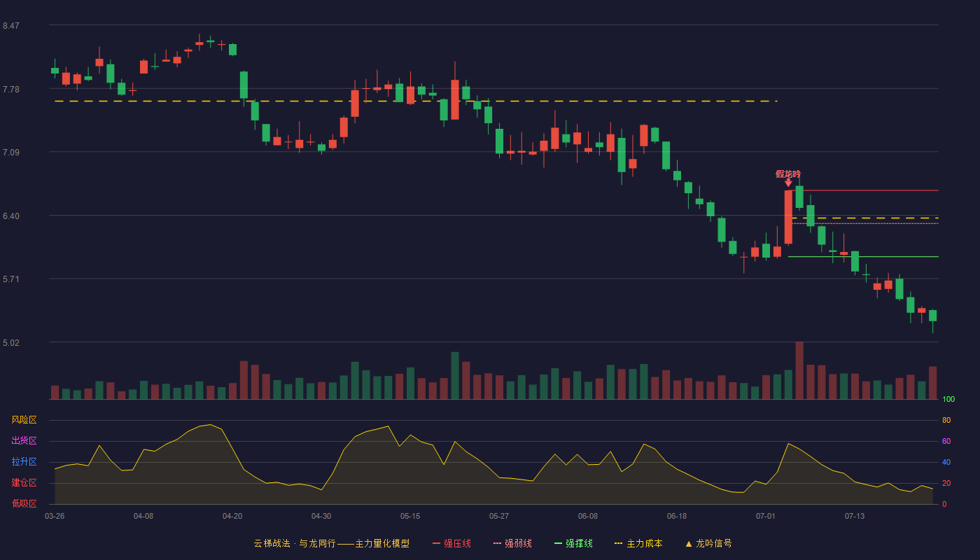The width and height of the screenshot is (980, 560).
Task: Toggle the 强弱线 legend entry
Action: click(512, 543)
